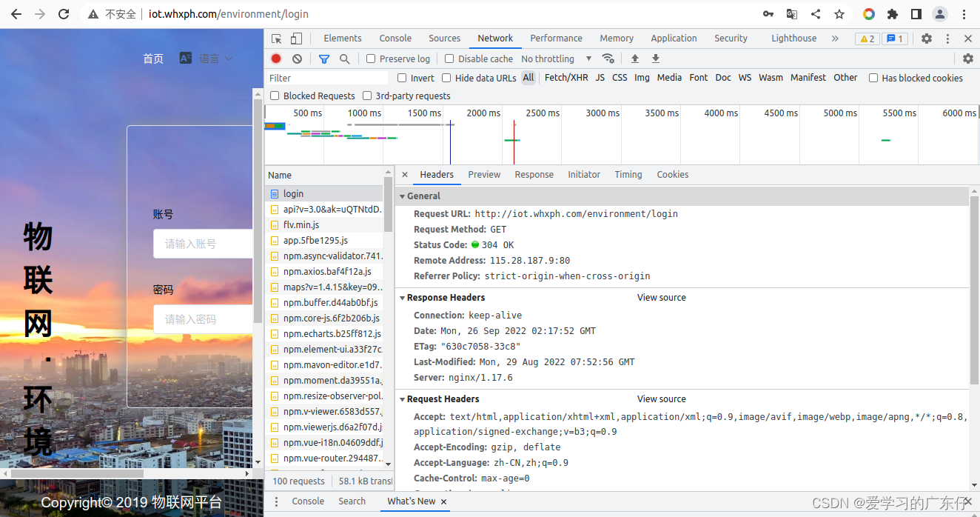Open the 语言 language dropdown
This screenshot has width=980, height=517.
point(207,59)
